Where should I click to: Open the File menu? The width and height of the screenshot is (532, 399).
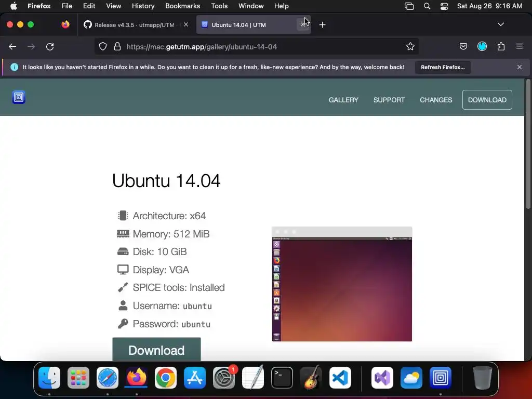[66, 6]
